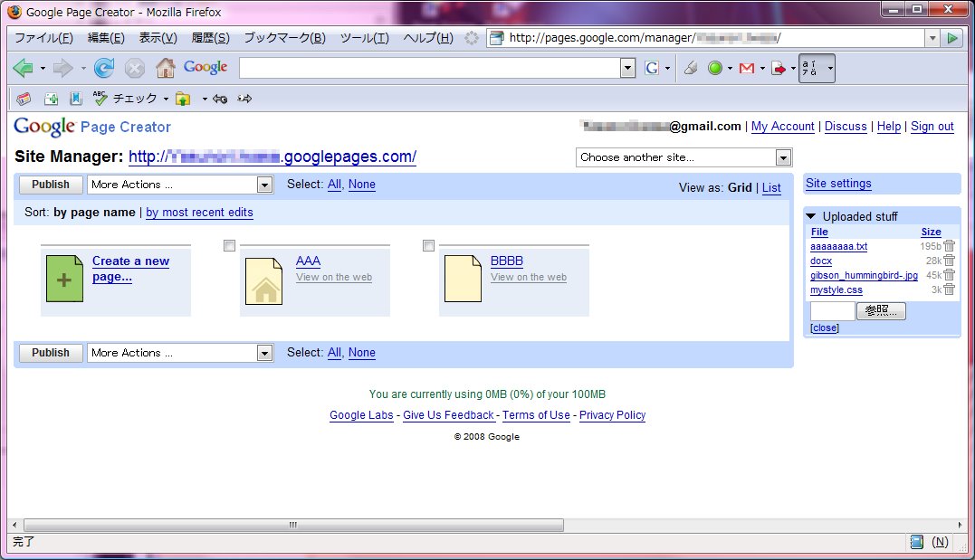Reload the page with the refresh icon
The height and width of the screenshot is (560, 975).
point(104,68)
